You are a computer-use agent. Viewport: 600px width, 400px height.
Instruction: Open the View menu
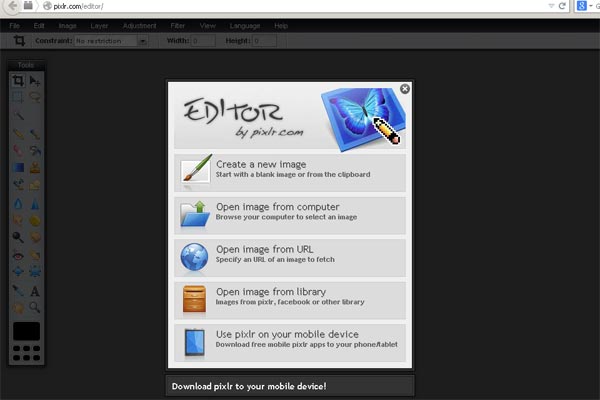[207, 26]
